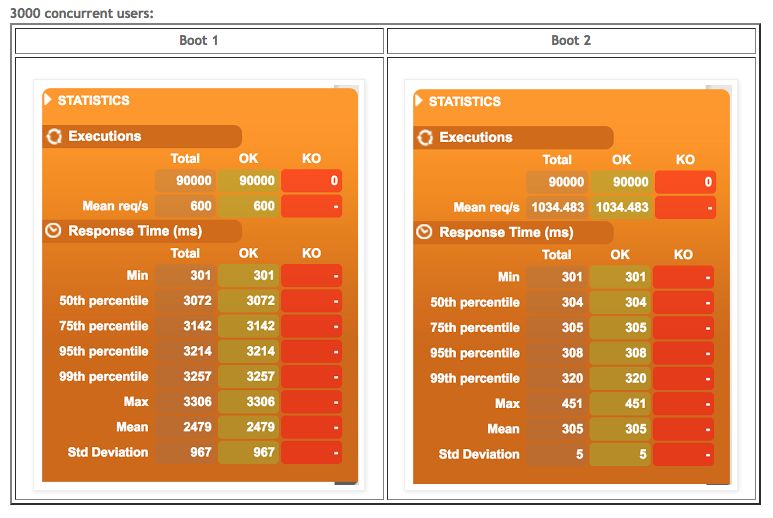Click Boot 1 Std Deviation Total value 967

186,452
